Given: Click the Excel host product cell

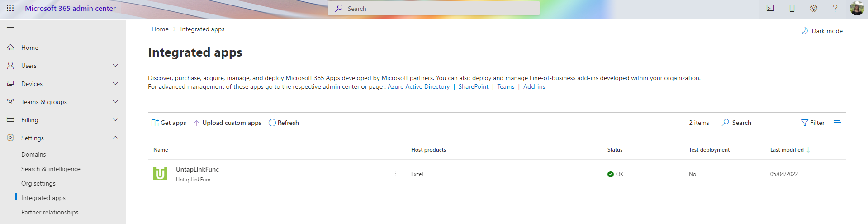Looking at the screenshot, I should click(x=417, y=174).
